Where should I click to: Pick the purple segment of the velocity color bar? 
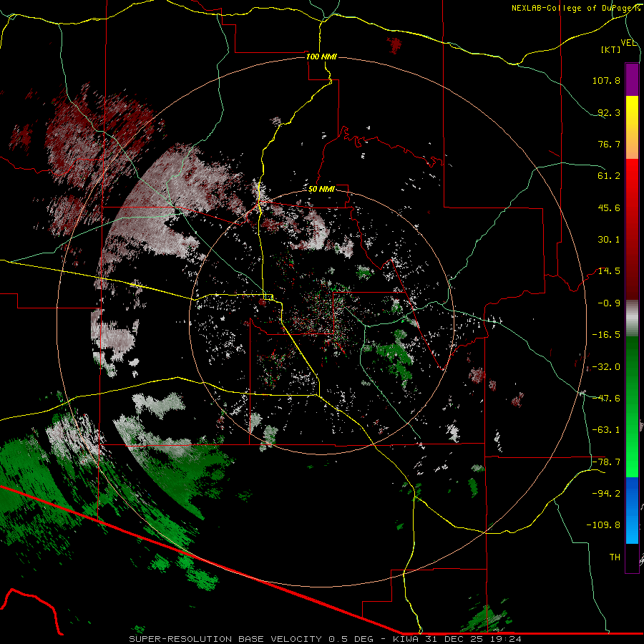[x=632, y=79]
